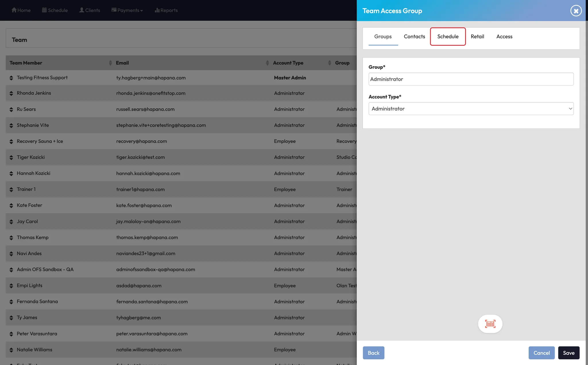The width and height of the screenshot is (588, 365).
Task: Click reorder handle for Ty James
Action: pyautogui.click(x=11, y=318)
